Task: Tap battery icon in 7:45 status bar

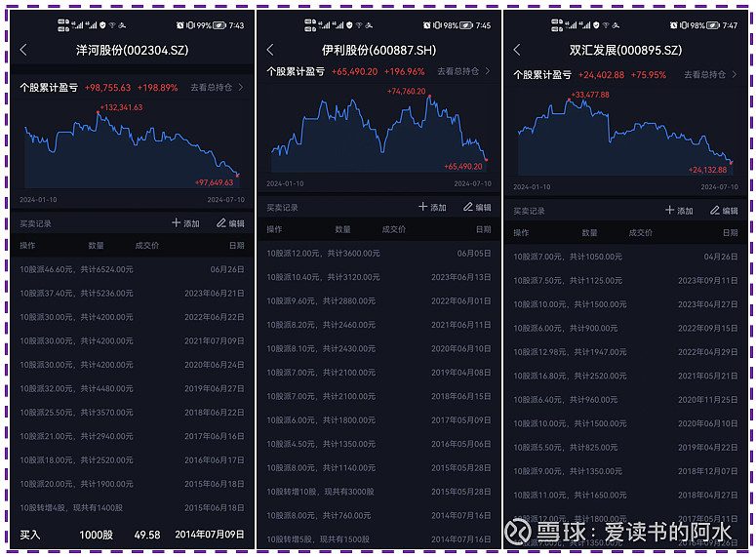Action: click(x=466, y=25)
